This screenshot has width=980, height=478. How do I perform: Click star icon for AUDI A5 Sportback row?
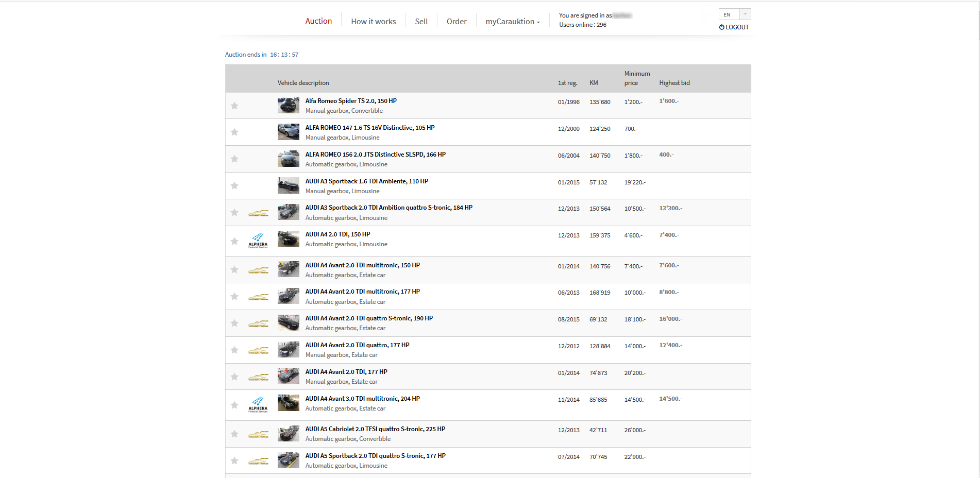(x=234, y=460)
